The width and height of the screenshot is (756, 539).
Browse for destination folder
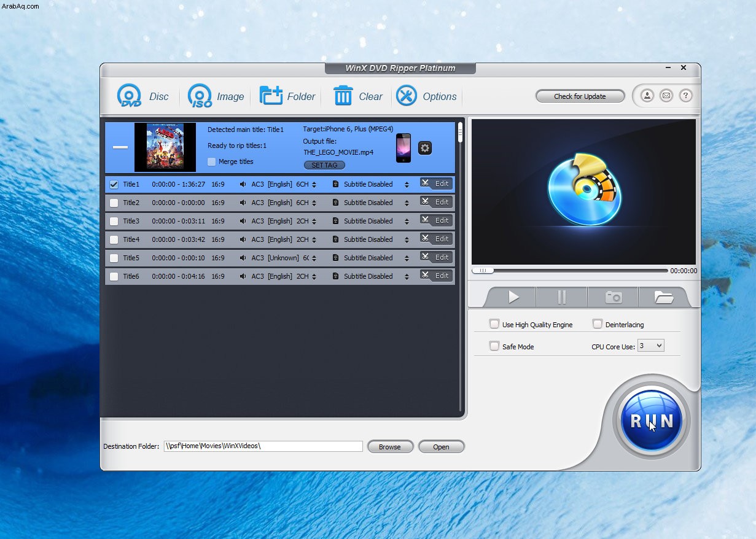pos(389,447)
